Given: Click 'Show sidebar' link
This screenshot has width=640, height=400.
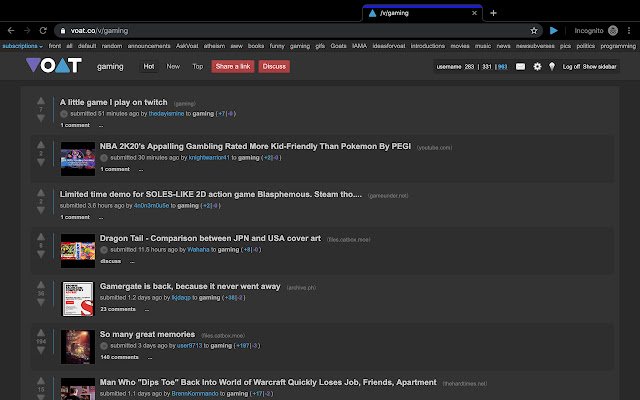Looking at the screenshot, I should 599,67.
